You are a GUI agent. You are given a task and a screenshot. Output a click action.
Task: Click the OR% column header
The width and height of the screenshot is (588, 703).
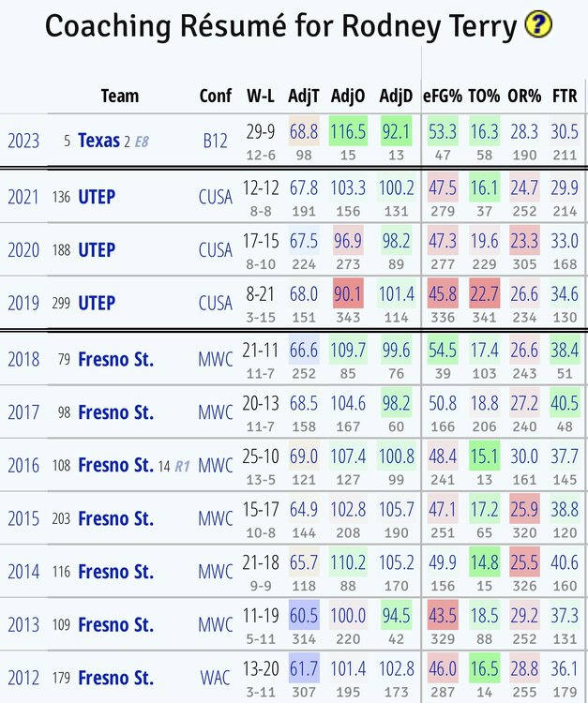524,96
